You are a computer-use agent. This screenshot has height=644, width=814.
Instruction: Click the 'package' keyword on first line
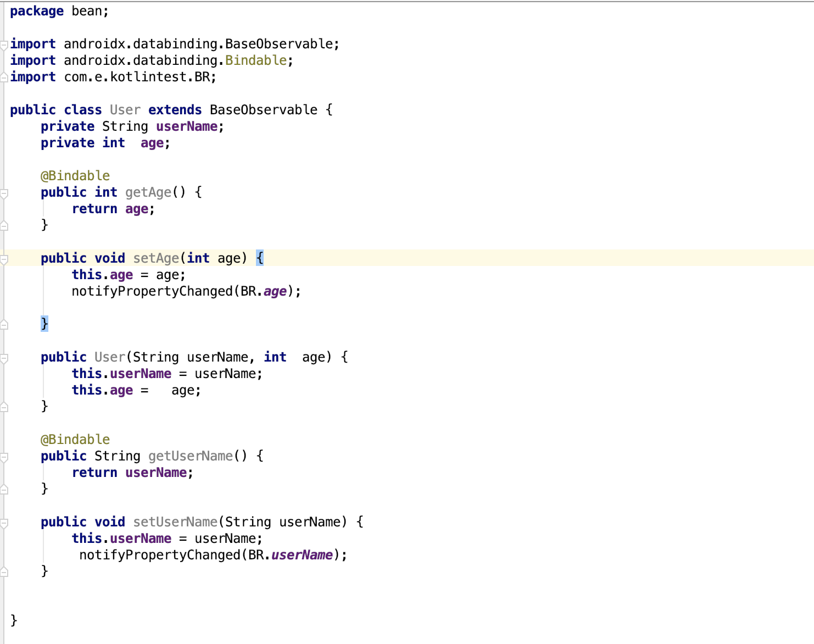point(37,11)
